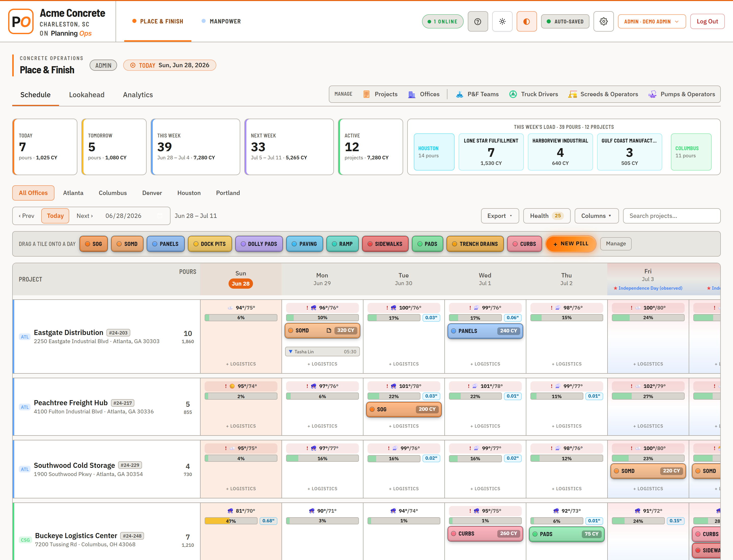
Task: Expand Logistics for Eastgate on Sunday
Action: point(241,364)
